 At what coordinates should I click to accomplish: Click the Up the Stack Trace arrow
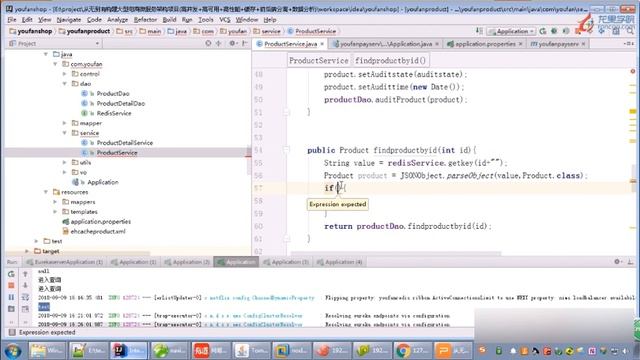point(25,274)
